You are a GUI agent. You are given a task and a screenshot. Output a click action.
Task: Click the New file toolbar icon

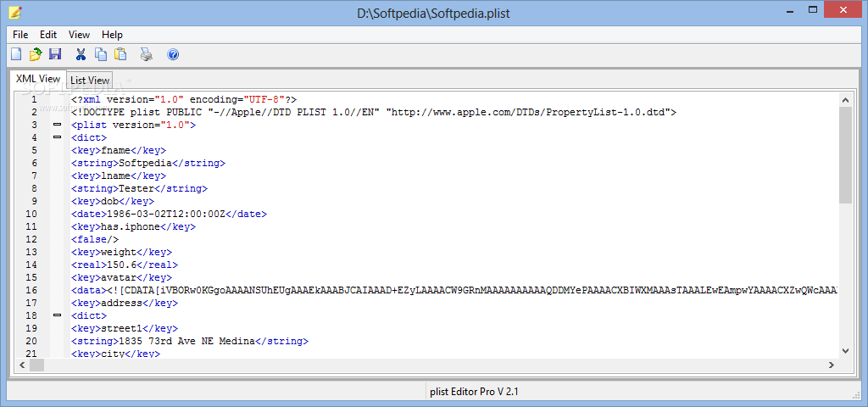[17, 54]
